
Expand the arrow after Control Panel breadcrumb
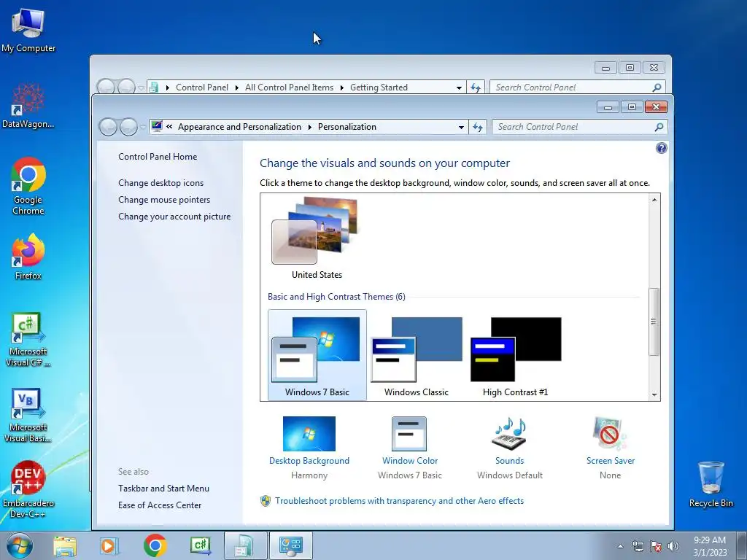point(237,87)
